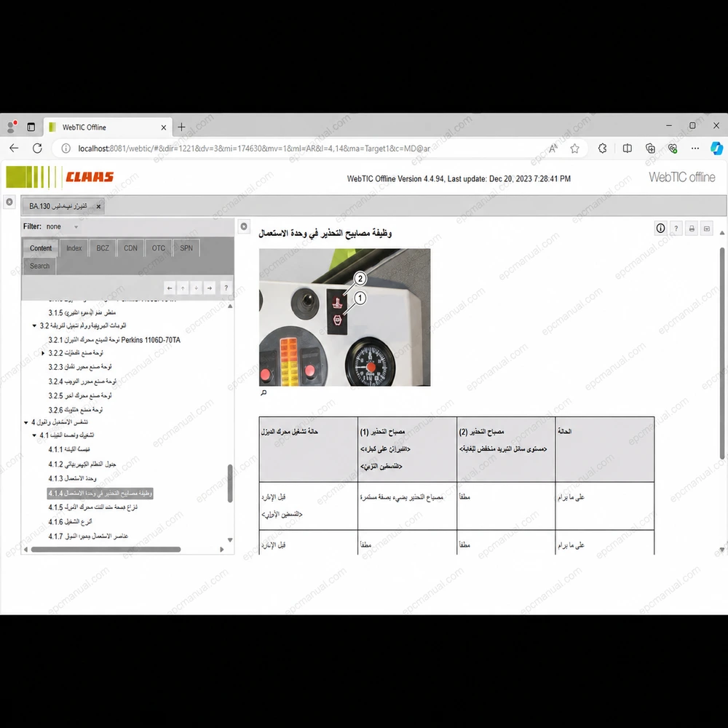Click the document options icon next to print

(707, 228)
